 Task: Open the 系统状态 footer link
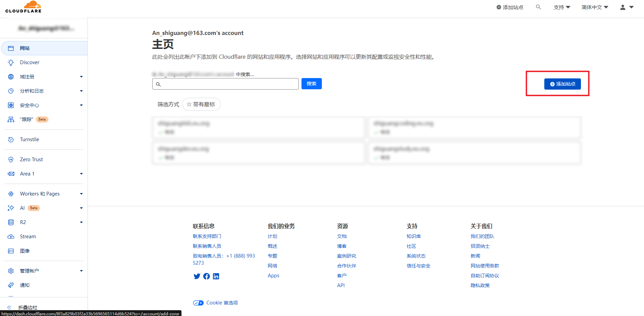point(416,256)
